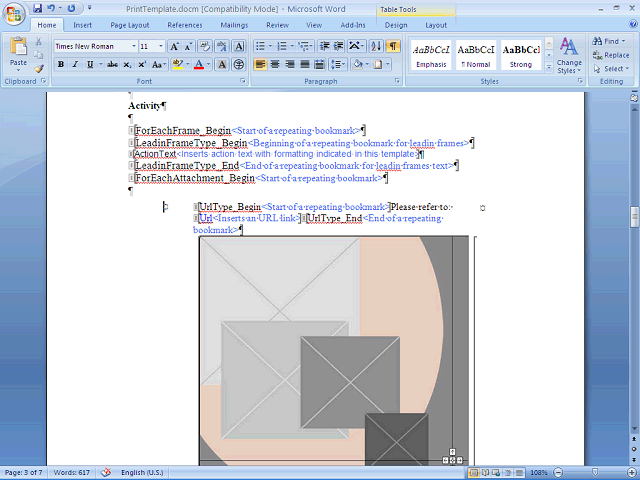Click Replace in Editing group

(611, 55)
